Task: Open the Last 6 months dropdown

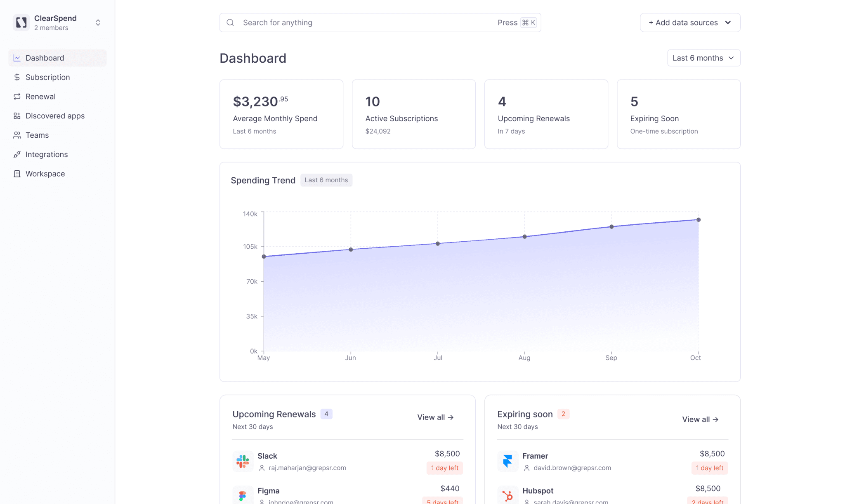Action: click(x=703, y=58)
